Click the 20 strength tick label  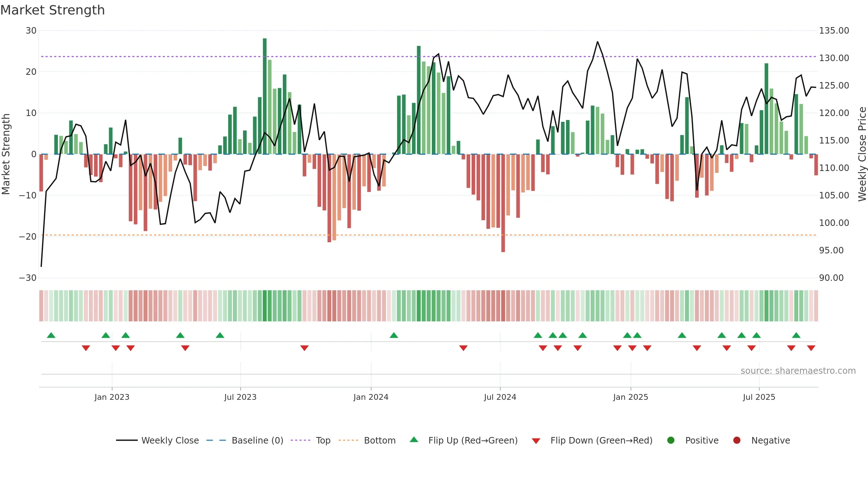pyautogui.click(x=31, y=72)
